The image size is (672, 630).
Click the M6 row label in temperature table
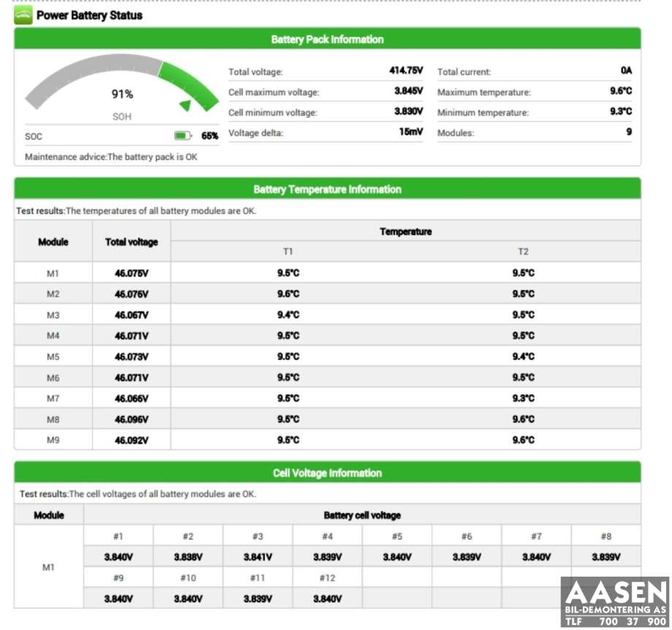point(53,377)
